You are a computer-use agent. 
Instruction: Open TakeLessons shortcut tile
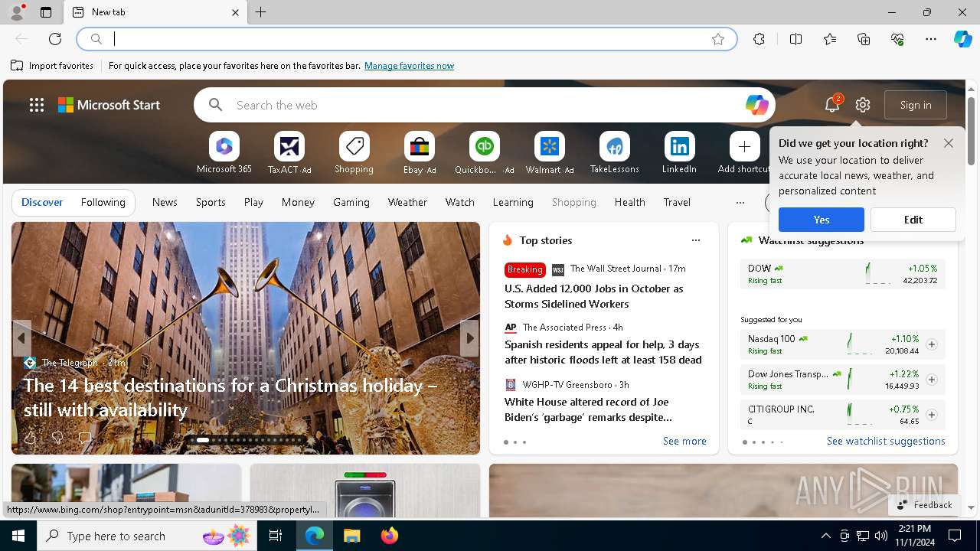614,153
